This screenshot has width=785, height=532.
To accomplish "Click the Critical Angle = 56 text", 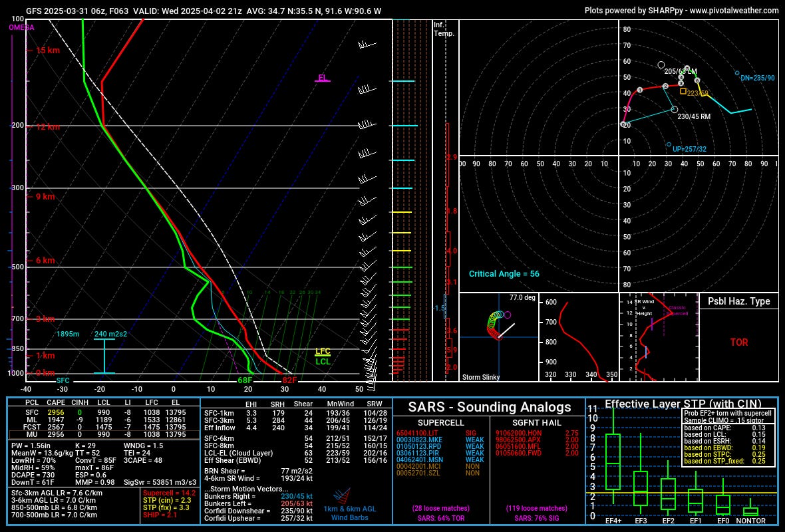I will (504, 274).
